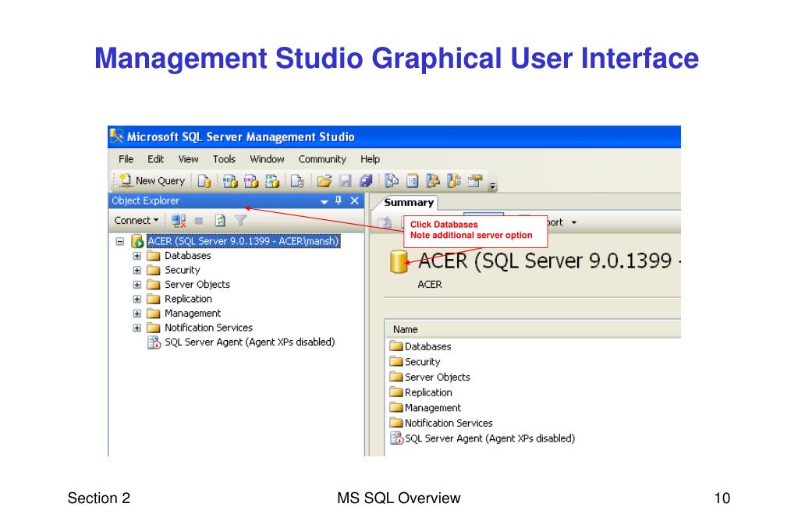Open Object Explorer window position dropdown arrow
Image resolution: width=798 pixels, height=532 pixels.
point(325,201)
